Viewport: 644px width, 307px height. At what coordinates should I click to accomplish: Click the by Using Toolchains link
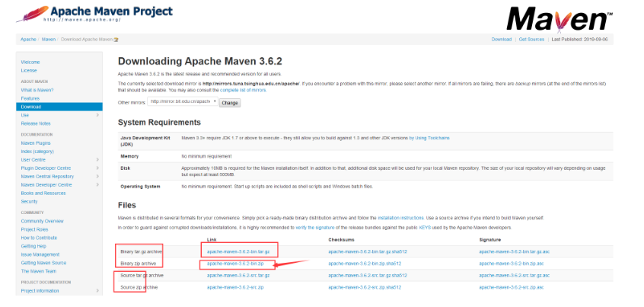pyautogui.click(x=429, y=138)
